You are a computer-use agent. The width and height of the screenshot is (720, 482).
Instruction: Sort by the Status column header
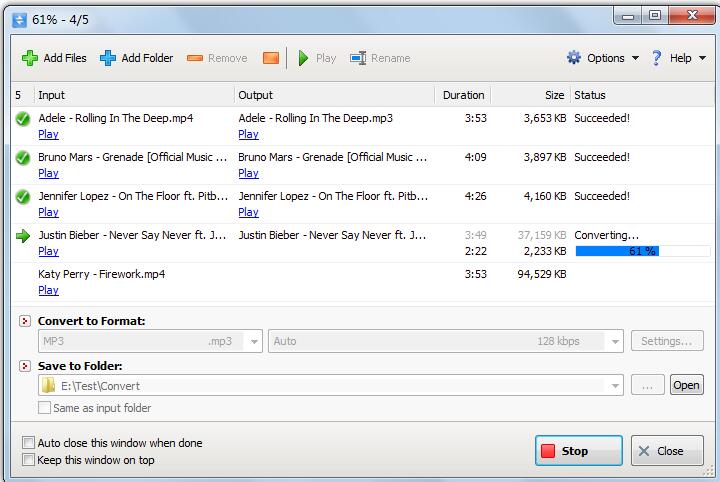(x=642, y=95)
